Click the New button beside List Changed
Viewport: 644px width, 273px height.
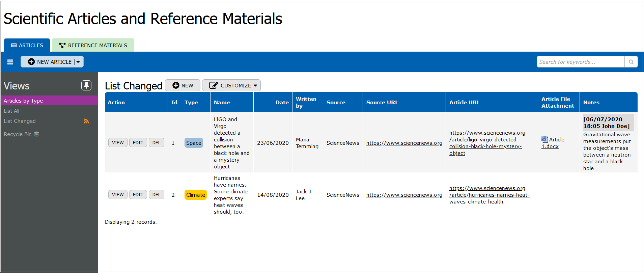183,85
